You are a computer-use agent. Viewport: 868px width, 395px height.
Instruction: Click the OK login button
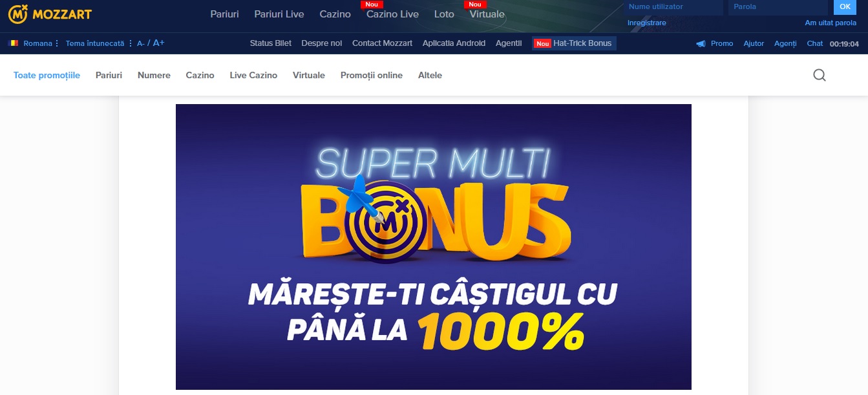pyautogui.click(x=845, y=7)
